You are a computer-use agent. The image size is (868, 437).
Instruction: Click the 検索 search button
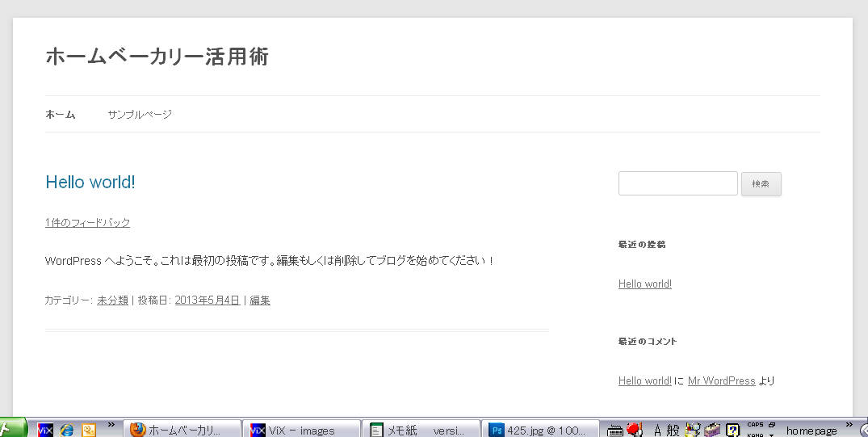[x=761, y=184]
